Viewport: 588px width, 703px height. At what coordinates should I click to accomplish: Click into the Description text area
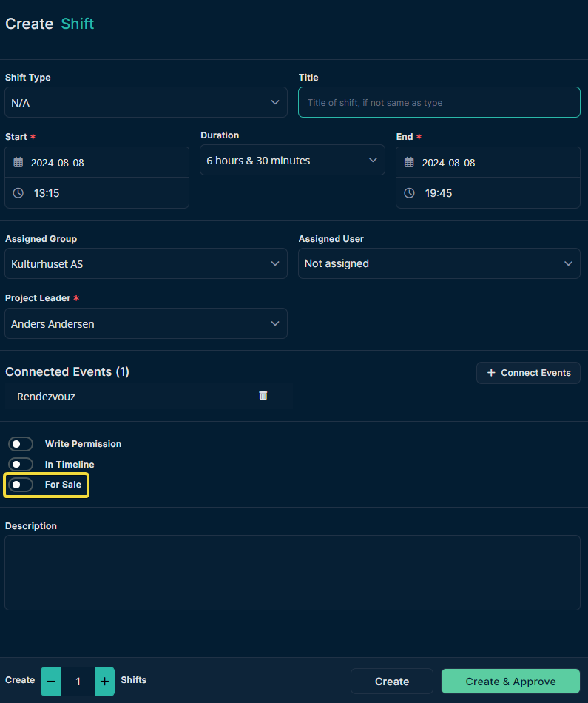click(x=293, y=573)
